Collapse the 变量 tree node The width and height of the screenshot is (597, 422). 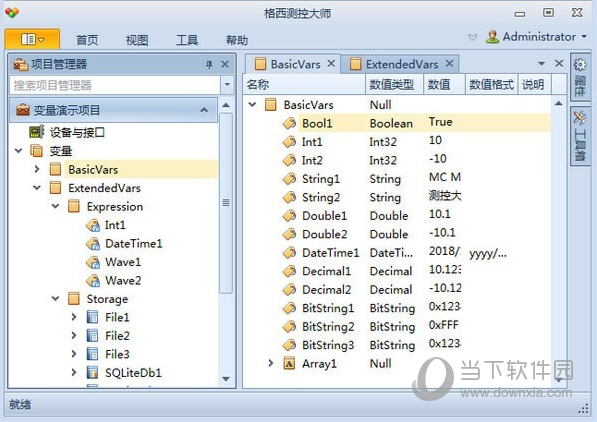(18, 151)
